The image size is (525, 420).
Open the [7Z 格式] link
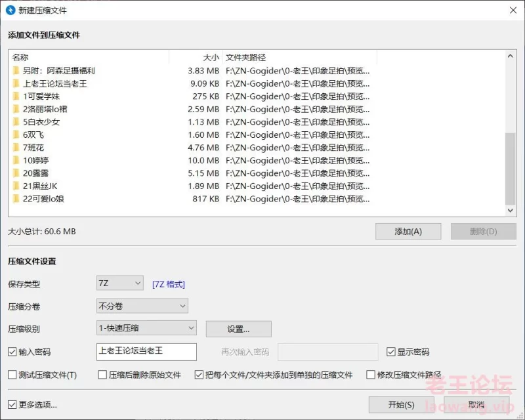[x=169, y=284]
